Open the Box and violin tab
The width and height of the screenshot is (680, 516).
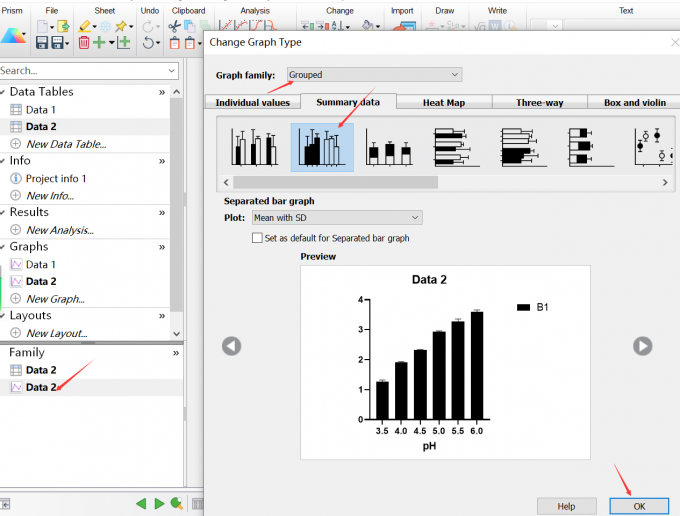(x=634, y=102)
